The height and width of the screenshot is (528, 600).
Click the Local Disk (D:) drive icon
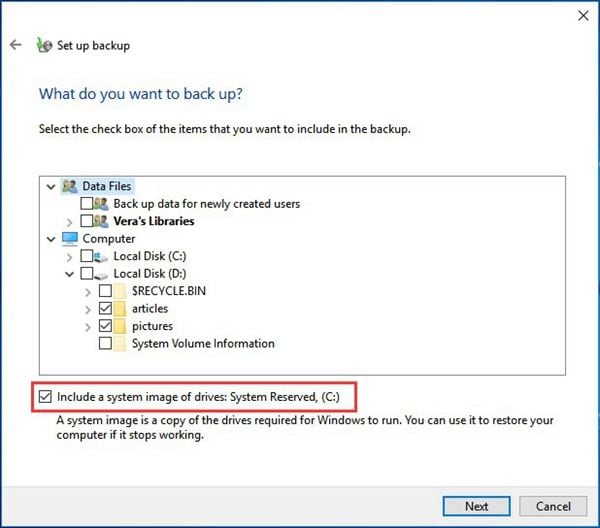[101, 274]
